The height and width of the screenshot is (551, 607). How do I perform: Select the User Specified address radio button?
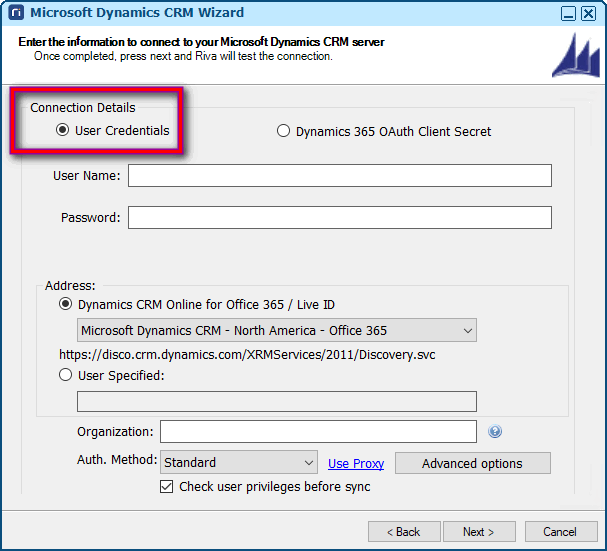click(x=65, y=375)
